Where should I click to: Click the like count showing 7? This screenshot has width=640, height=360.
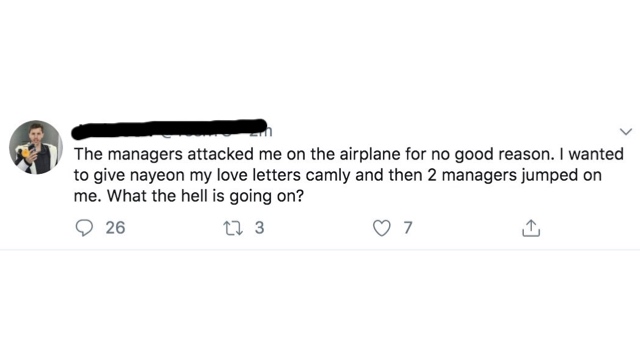408,228
